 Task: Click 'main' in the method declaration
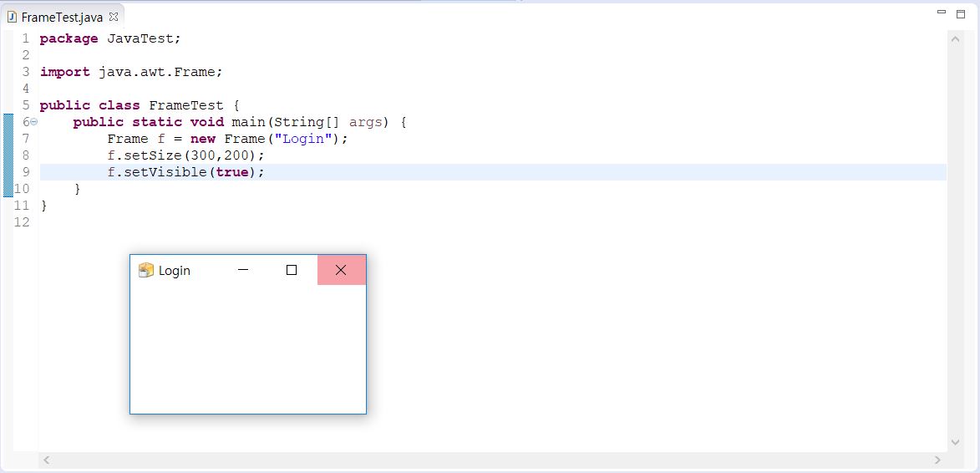(x=248, y=122)
